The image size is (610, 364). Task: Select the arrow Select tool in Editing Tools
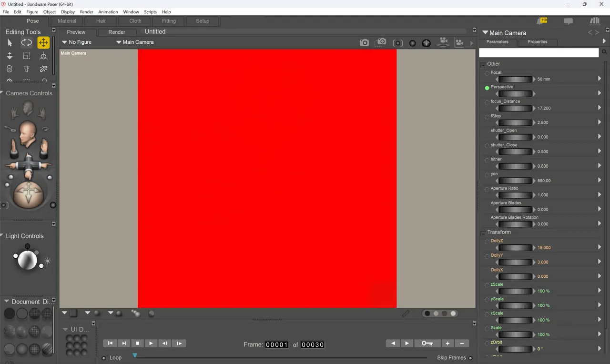10,43
